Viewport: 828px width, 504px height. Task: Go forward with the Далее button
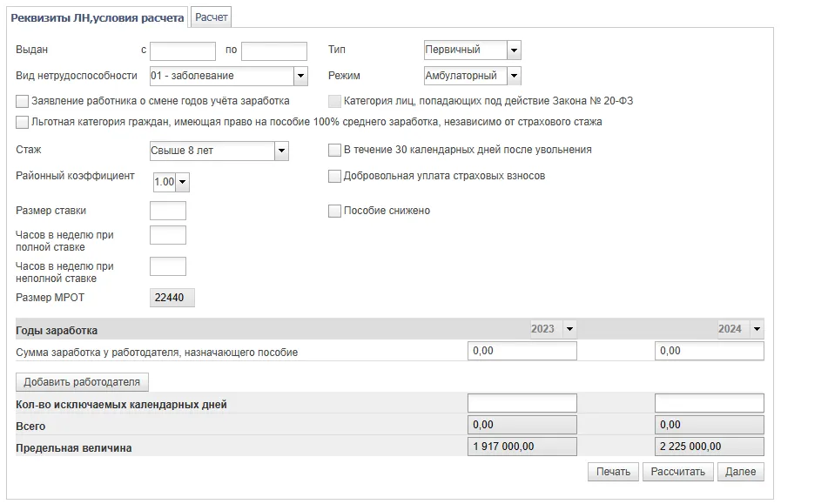740,472
